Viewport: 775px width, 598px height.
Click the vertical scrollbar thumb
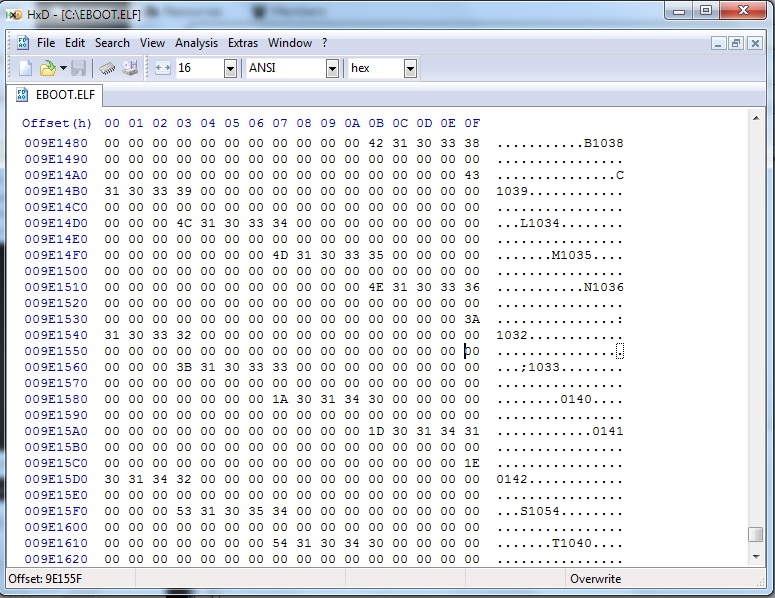(x=756, y=535)
